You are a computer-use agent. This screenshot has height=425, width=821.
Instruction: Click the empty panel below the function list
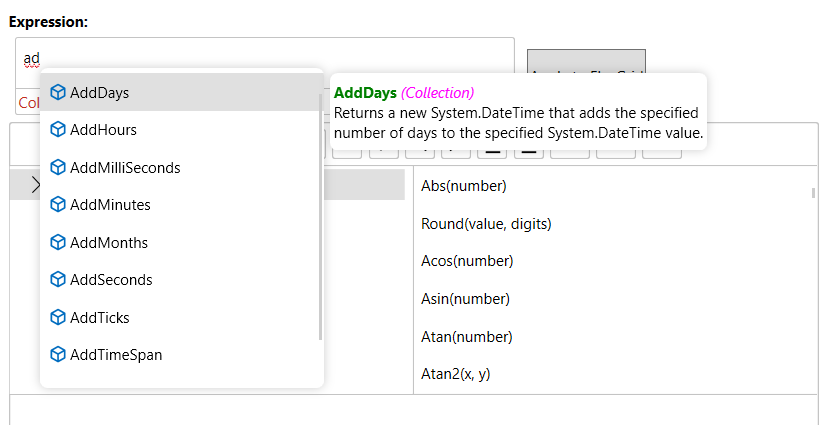point(414,410)
